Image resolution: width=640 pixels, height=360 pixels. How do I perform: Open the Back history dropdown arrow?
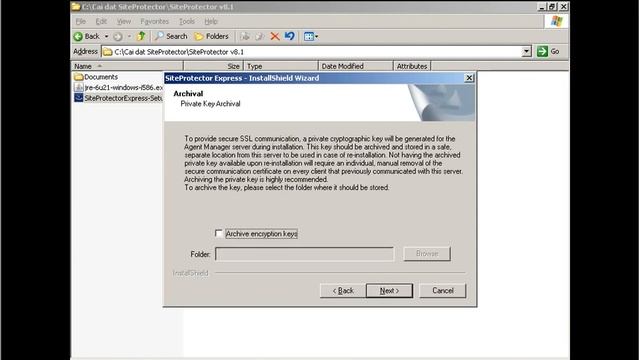[x=106, y=37]
